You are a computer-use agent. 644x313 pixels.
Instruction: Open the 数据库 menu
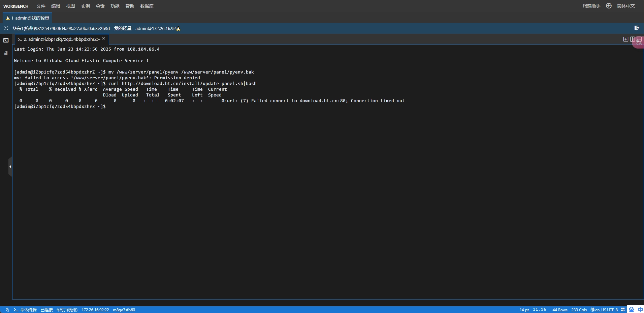tap(147, 6)
